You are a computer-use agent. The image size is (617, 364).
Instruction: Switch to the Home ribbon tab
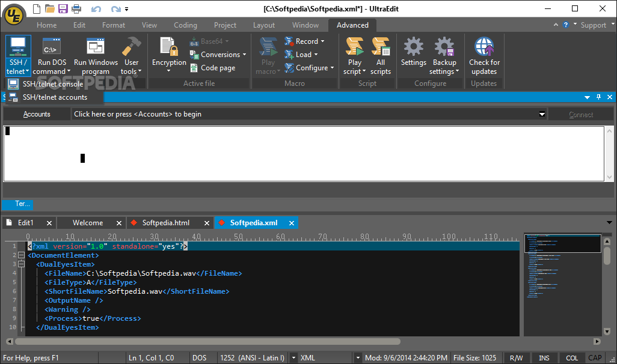click(x=47, y=25)
